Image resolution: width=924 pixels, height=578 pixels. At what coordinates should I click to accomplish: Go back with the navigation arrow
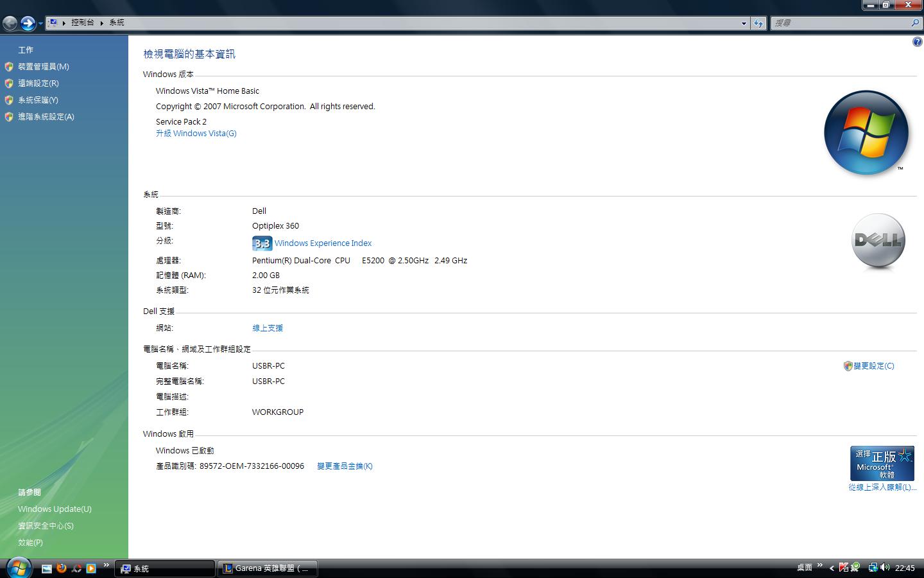point(10,24)
